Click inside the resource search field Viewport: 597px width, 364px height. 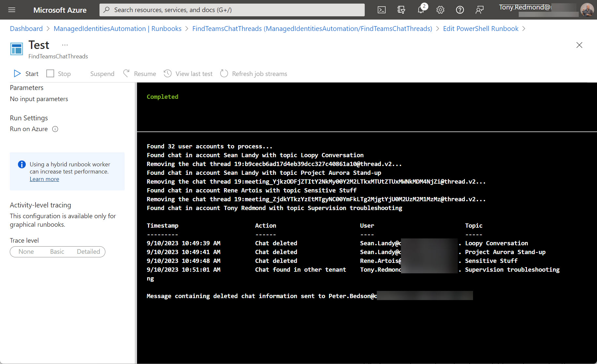tap(232, 10)
